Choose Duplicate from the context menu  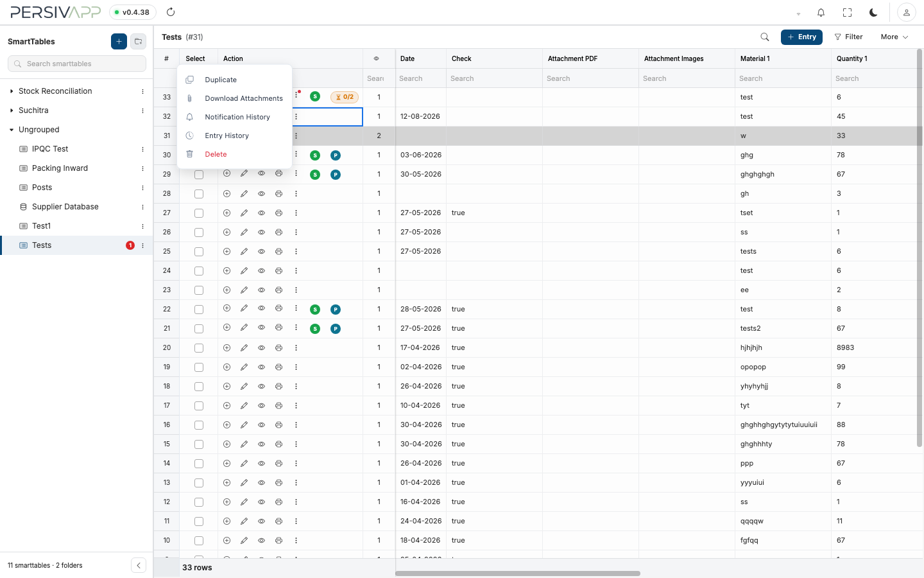click(x=234, y=80)
